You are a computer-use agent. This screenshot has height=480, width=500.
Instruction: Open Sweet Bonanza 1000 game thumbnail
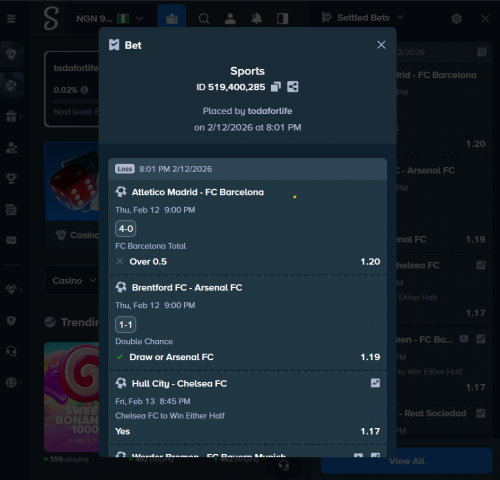click(x=72, y=397)
